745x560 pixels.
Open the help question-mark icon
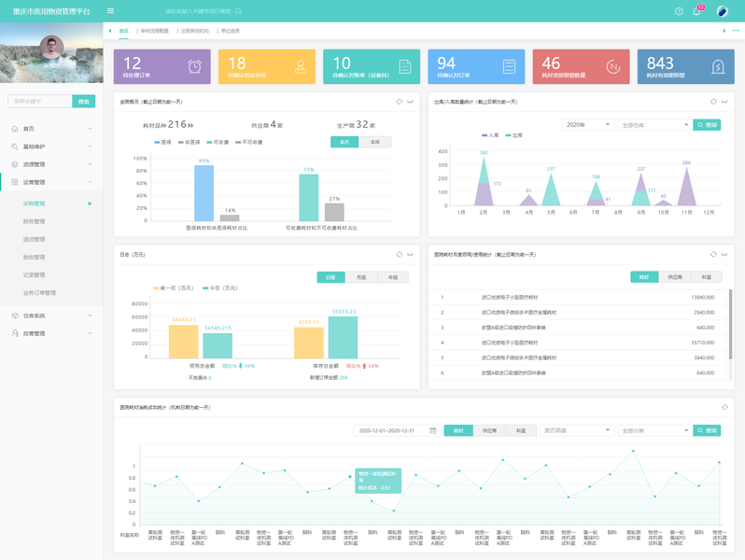(x=679, y=11)
